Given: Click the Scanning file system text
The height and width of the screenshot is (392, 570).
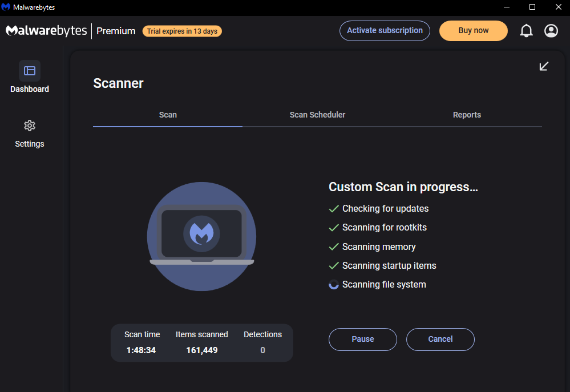Looking at the screenshot, I should tap(384, 285).
